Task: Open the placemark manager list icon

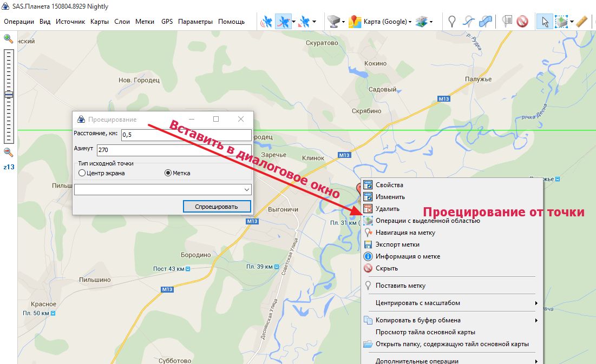Action: coord(507,22)
